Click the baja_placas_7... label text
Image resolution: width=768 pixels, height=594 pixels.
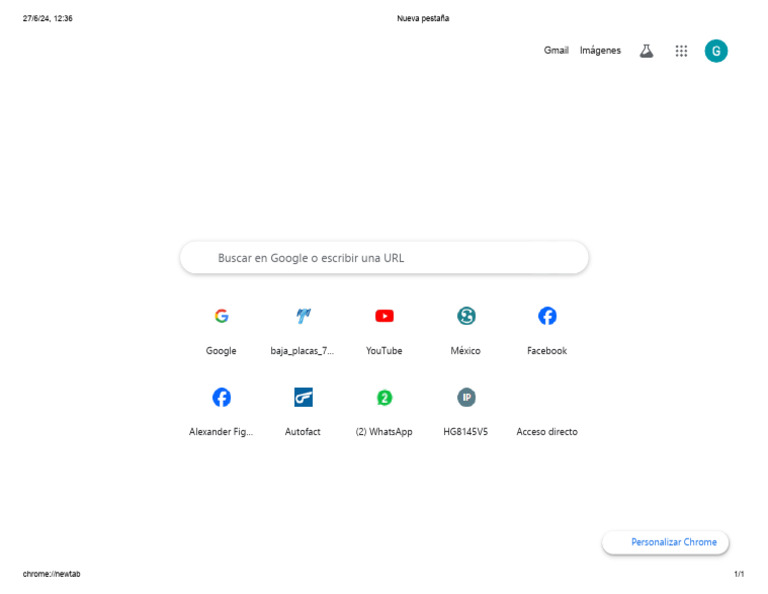click(x=302, y=351)
